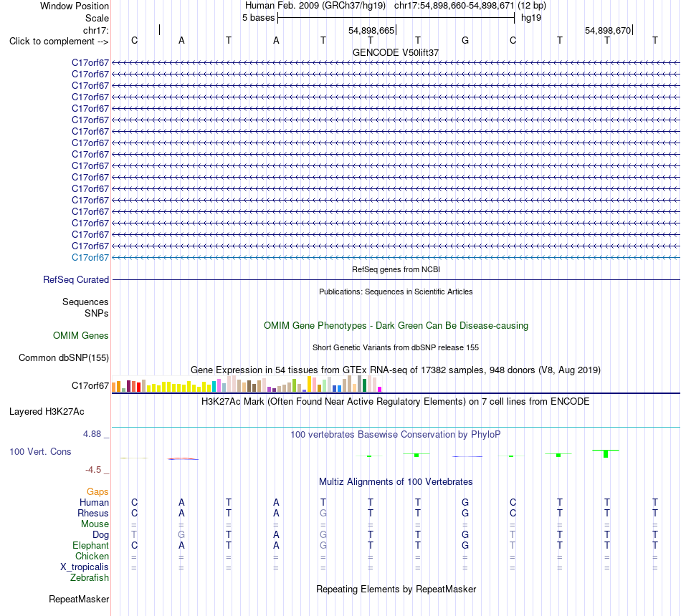681x616 pixels.
Task: Click the 'Zebrafish' alignment row label
Action: point(90,578)
